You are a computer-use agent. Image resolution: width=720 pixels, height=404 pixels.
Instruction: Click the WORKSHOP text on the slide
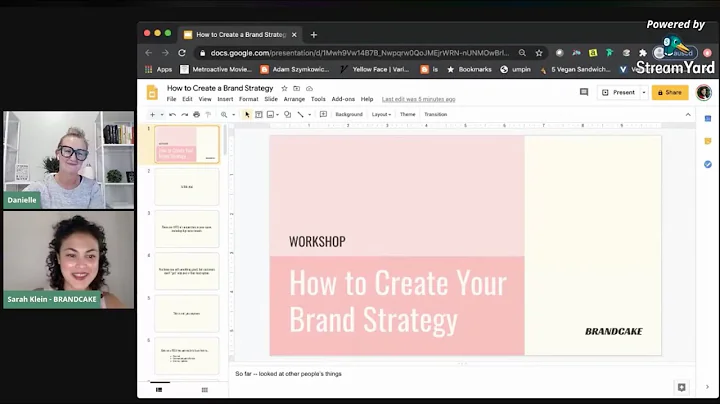tap(317, 242)
